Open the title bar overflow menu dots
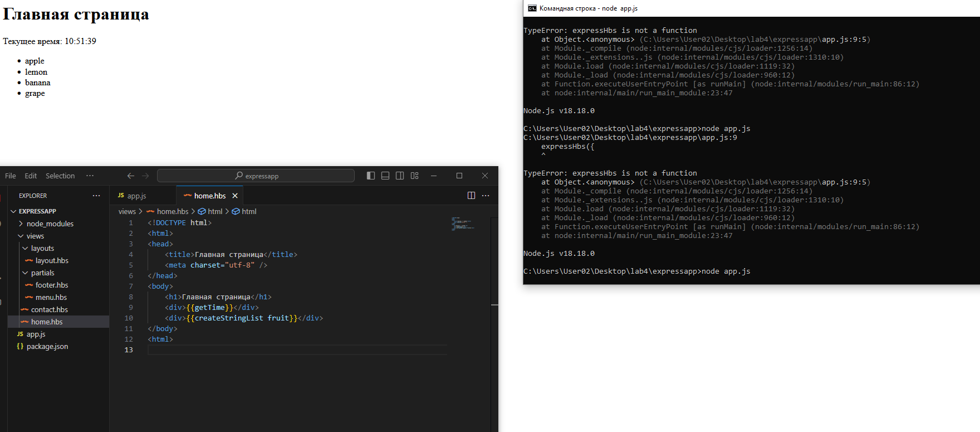 pyautogui.click(x=90, y=176)
